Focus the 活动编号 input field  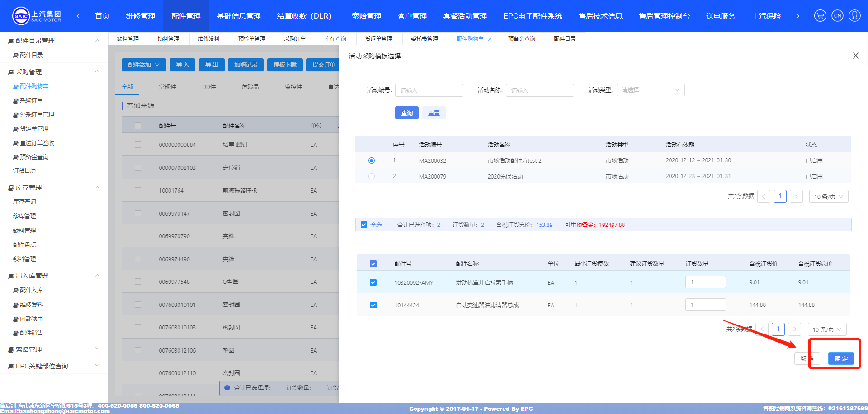[x=429, y=90]
